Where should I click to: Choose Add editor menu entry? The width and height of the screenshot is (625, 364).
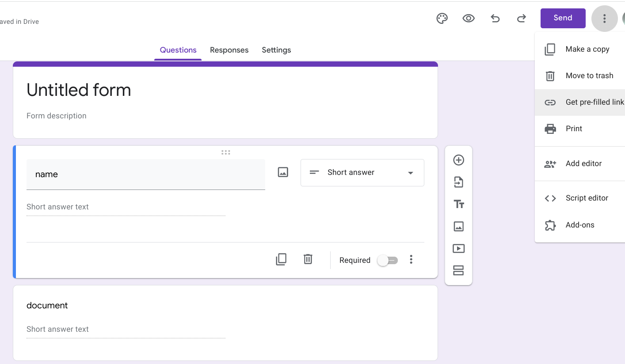[x=580, y=163]
